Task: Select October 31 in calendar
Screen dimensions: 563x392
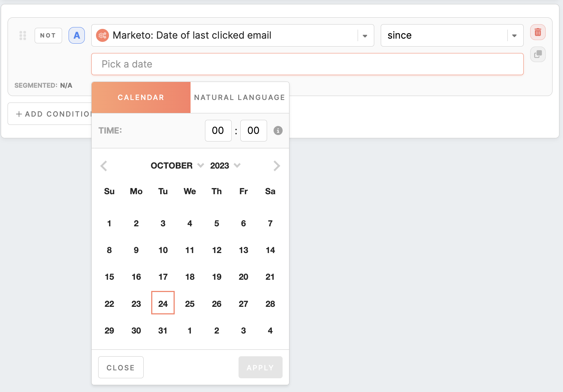Action: pos(163,331)
